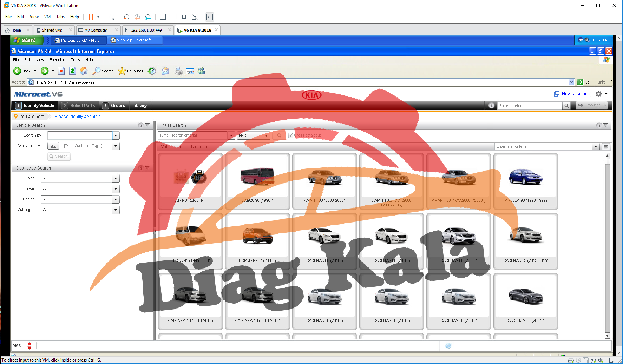Revert to snapshot icon in VMware
Screen dimensions: 623x364
click(x=137, y=17)
